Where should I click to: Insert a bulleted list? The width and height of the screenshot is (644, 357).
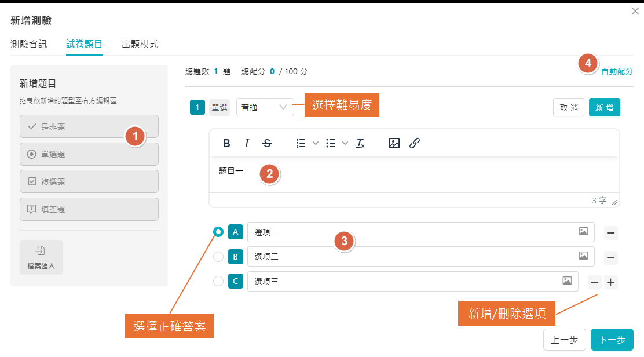(x=331, y=143)
